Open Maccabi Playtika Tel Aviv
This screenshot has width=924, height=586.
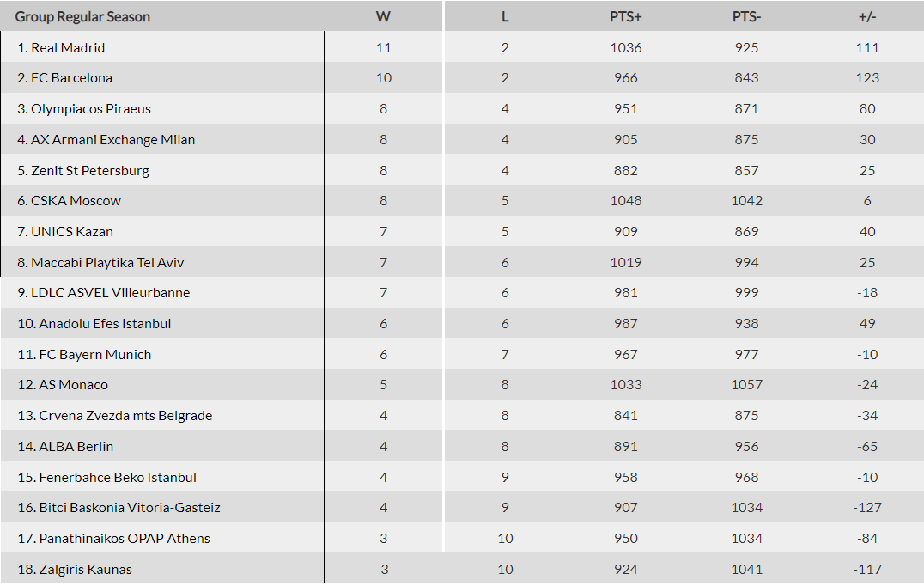pos(107,262)
